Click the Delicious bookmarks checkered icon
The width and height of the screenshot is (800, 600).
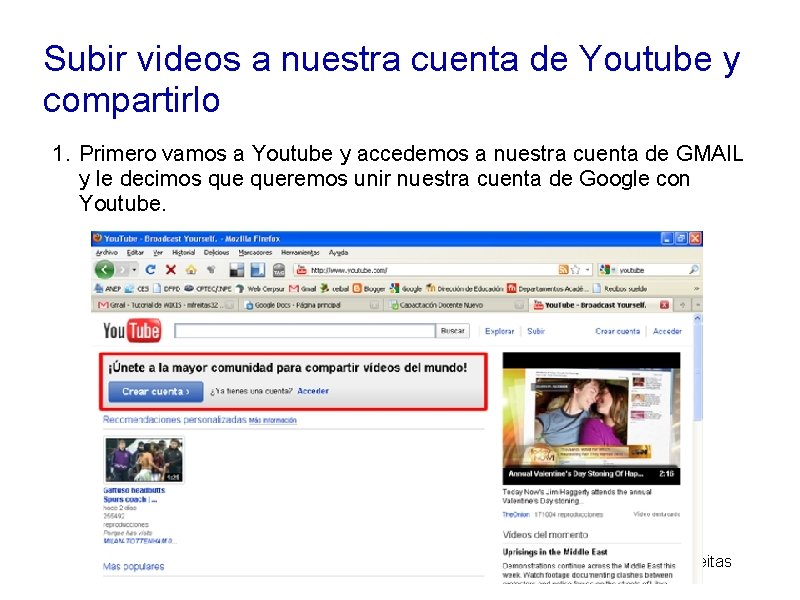pos(236,270)
